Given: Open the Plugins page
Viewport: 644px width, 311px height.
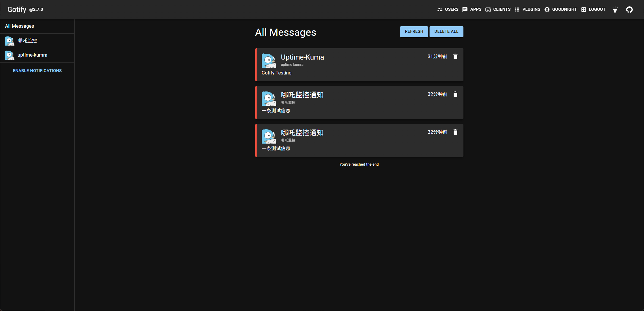Looking at the screenshot, I should [x=527, y=10].
